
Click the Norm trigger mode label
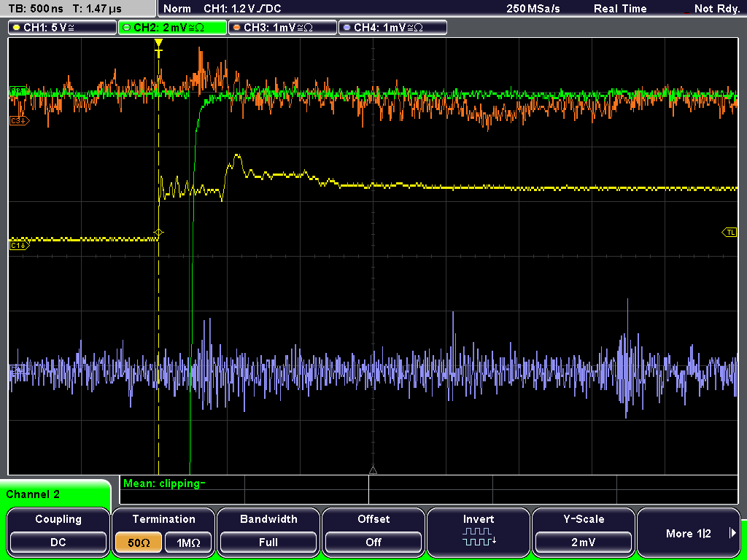pyautogui.click(x=177, y=9)
